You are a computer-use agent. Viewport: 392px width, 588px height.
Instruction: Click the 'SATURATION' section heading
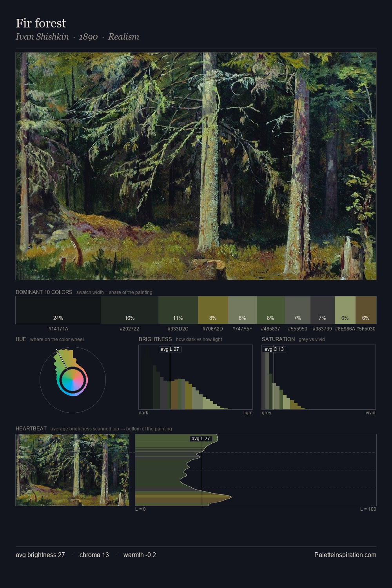click(278, 339)
